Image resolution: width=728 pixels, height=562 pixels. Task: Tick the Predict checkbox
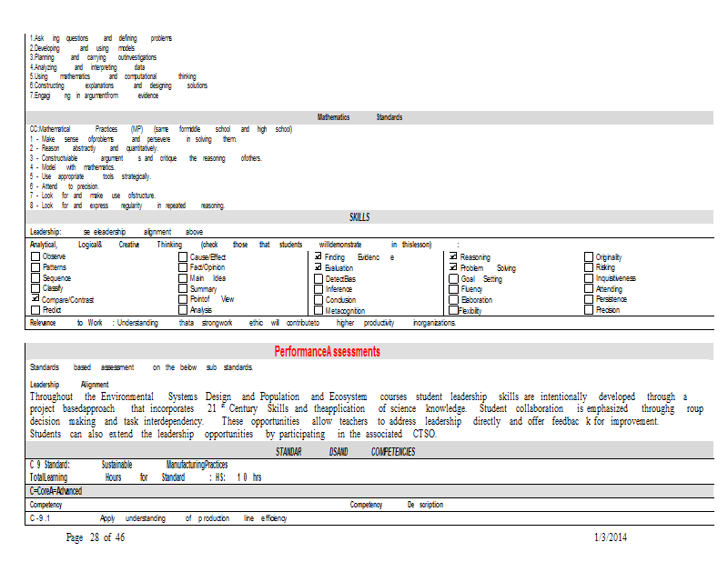(x=35, y=309)
